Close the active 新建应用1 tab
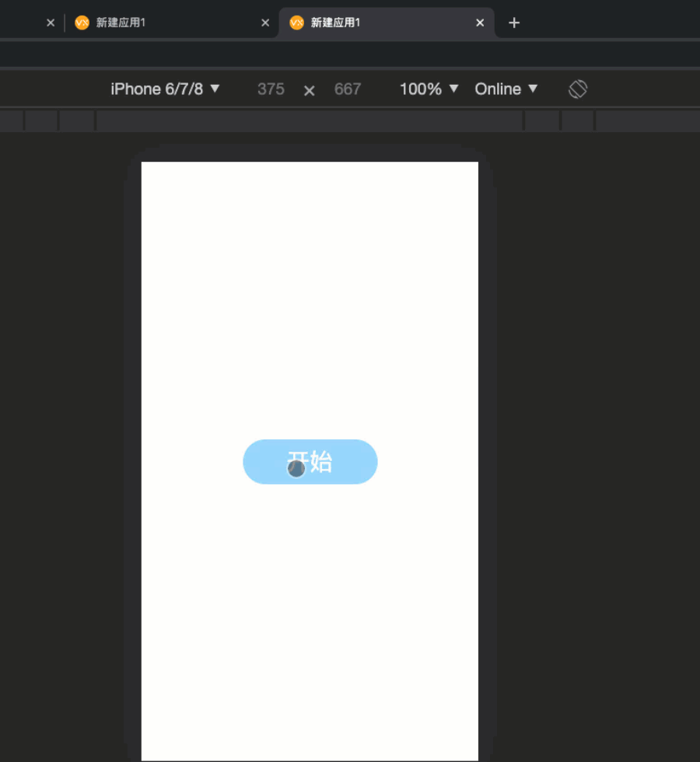This screenshot has width=700, height=762. pyautogui.click(x=480, y=23)
